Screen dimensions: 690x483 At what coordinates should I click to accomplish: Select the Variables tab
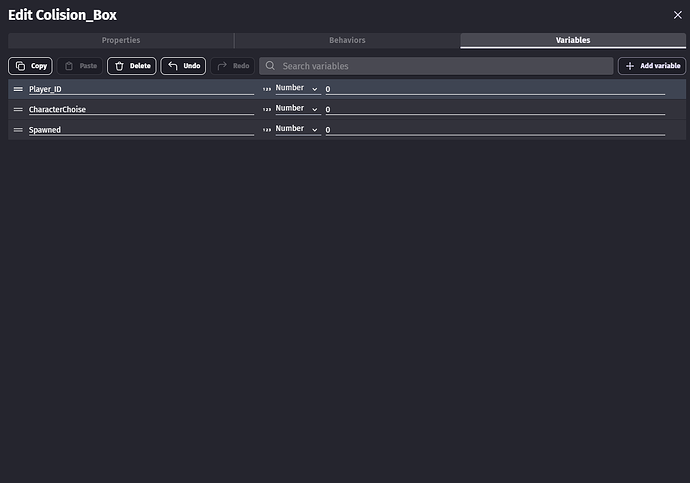573,40
